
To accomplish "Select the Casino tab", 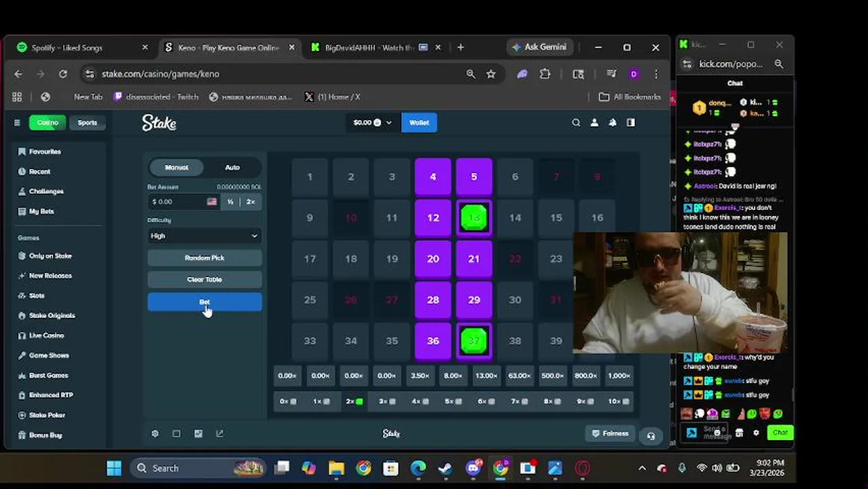I will pos(48,123).
